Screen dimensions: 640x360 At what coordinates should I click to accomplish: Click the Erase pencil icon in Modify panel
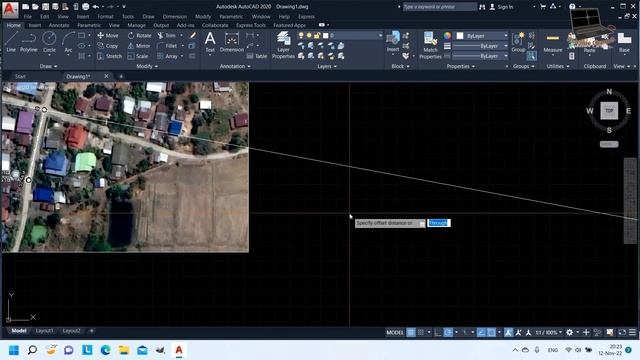point(193,36)
